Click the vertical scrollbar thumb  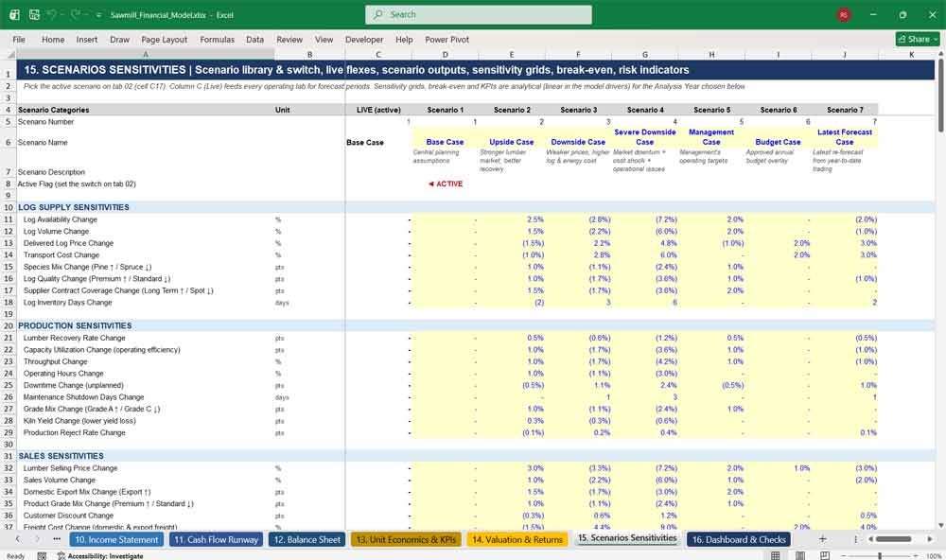pos(940,96)
